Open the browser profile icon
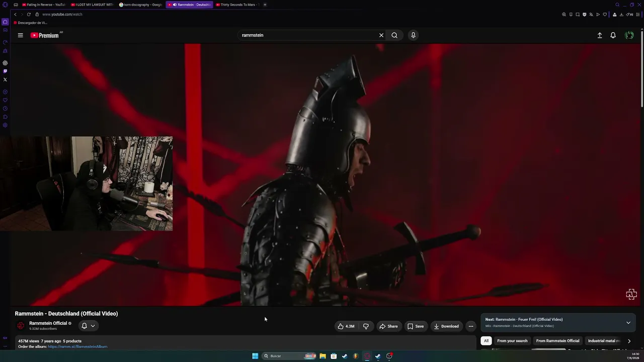 614,15
